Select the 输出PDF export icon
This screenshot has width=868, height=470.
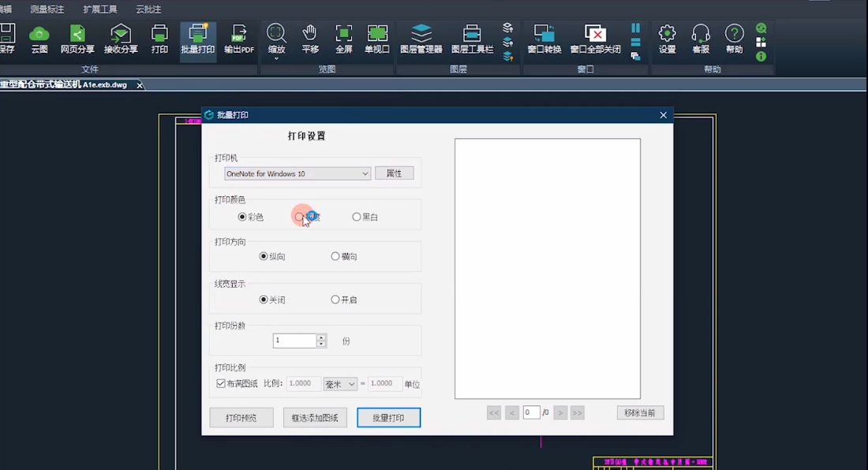click(238, 33)
